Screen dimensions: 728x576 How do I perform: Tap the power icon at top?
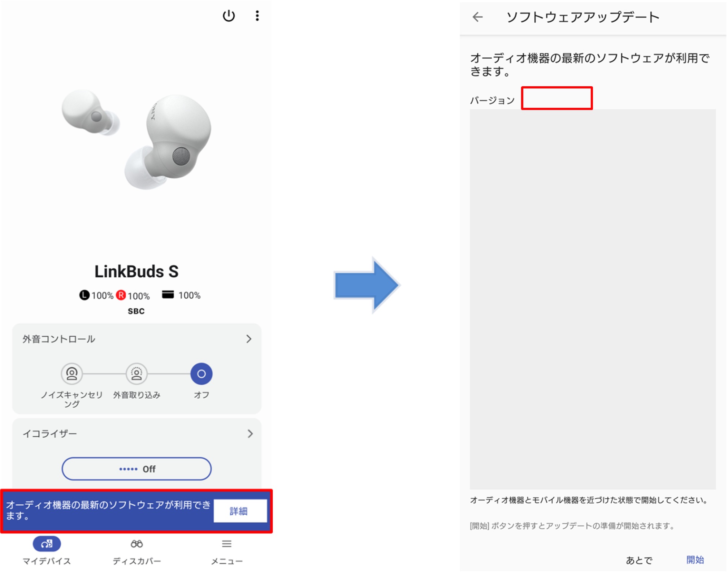pos(229,16)
